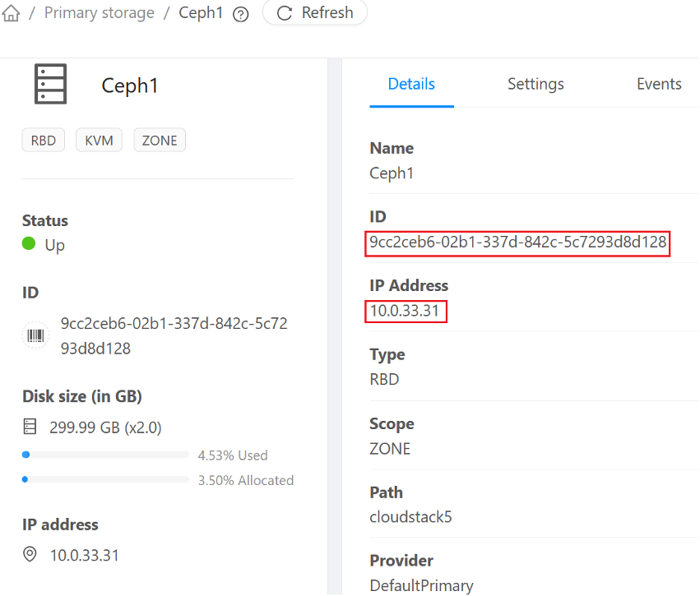Click the green Up status indicator

pyautogui.click(x=30, y=244)
